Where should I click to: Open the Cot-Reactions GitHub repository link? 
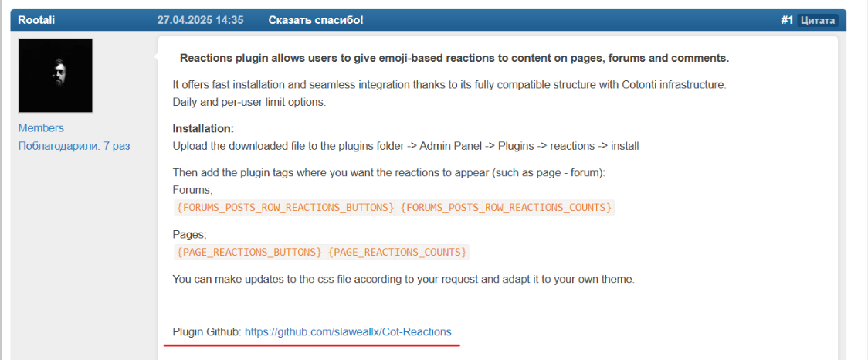pos(348,331)
